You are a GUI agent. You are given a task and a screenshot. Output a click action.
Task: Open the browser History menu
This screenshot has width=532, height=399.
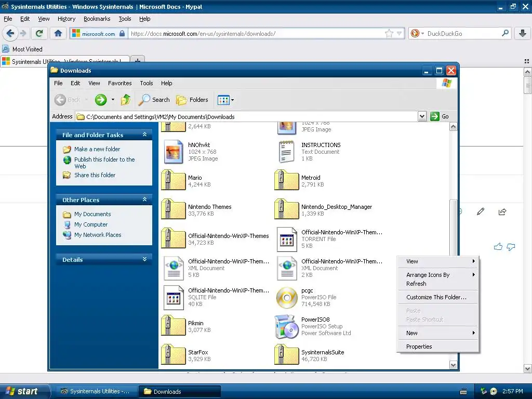pyautogui.click(x=66, y=19)
